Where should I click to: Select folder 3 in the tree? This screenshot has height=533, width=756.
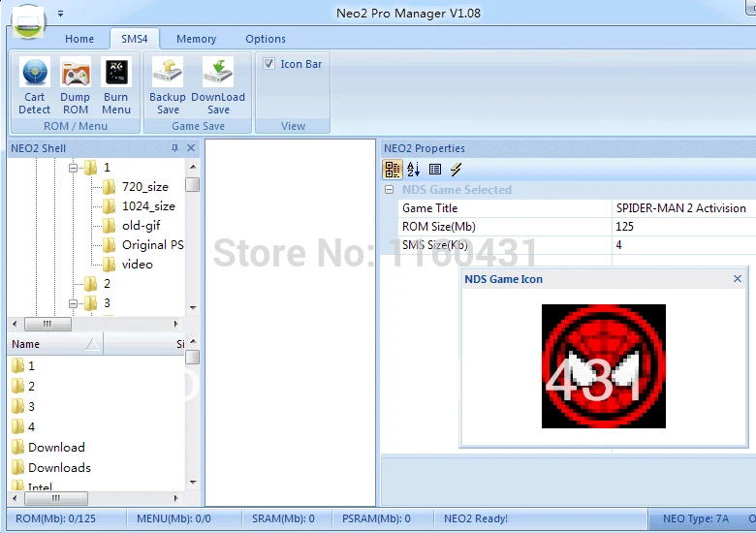click(x=107, y=302)
